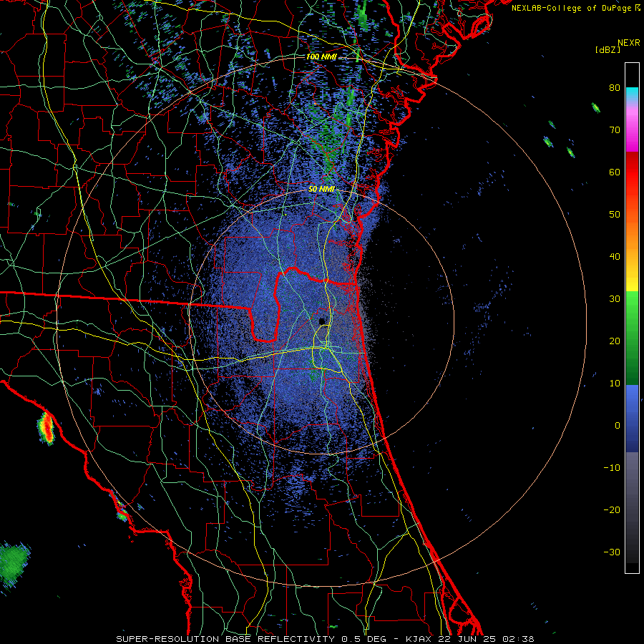
Task: Click the 10 value on dBZ scale
Action: [615, 384]
